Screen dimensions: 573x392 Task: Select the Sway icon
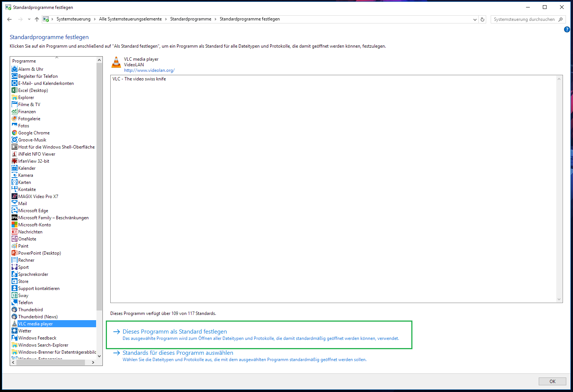pyautogui.click(x=15, y=295)
